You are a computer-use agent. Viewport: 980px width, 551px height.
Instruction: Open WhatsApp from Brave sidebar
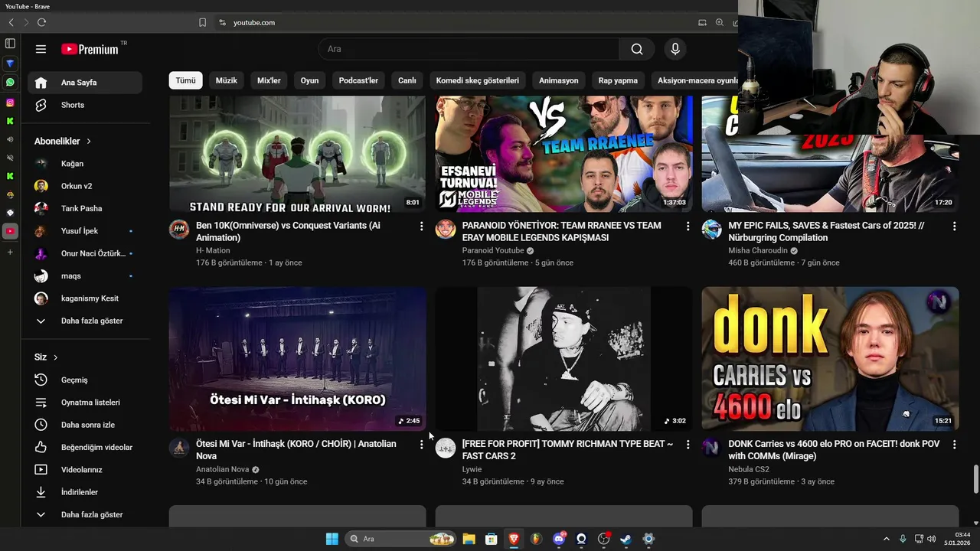click(x=10, y=82)
